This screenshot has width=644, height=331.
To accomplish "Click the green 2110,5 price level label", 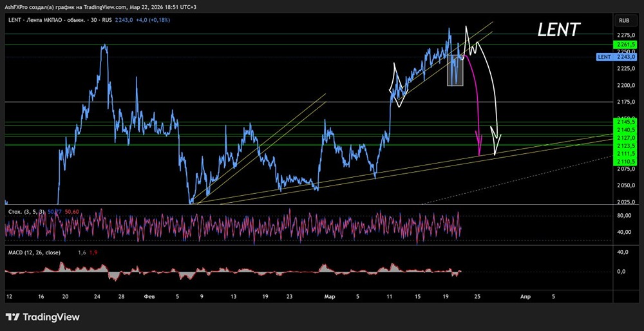I will coord(625,162).
